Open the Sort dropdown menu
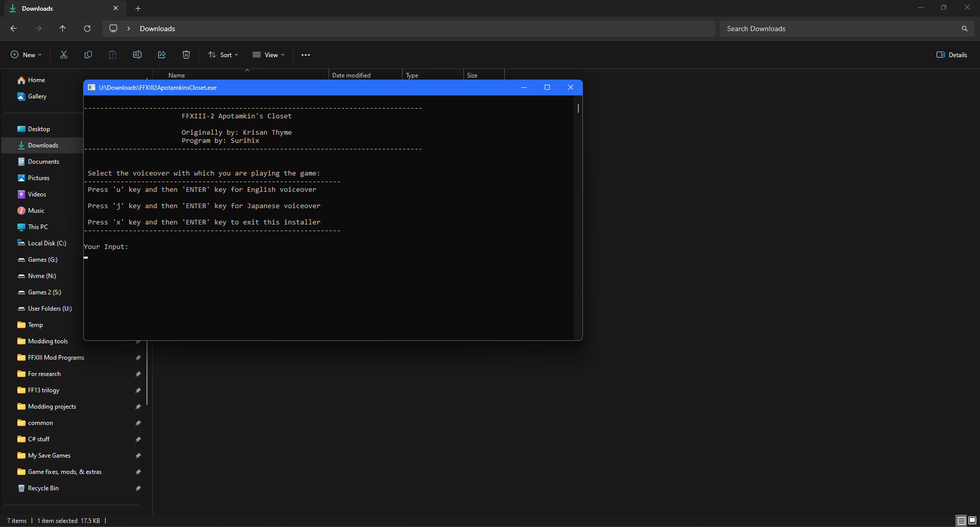980x527 pixels. pyautogui.click(x=223, y=55)
